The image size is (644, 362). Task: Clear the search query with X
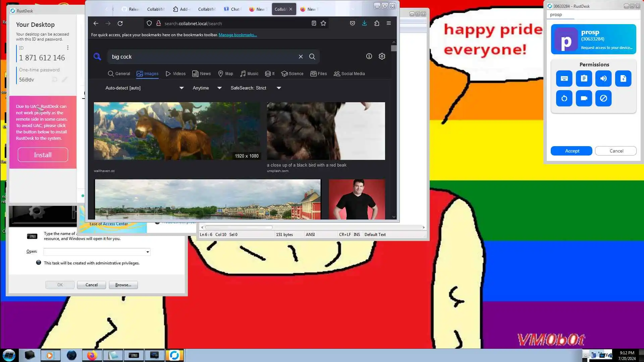click(x=301, y=57)
